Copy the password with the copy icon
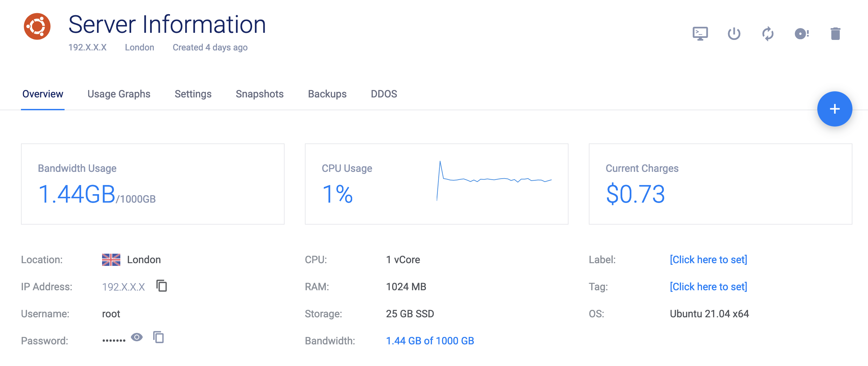Screen dimensions: 868x366 coord(158,337)
